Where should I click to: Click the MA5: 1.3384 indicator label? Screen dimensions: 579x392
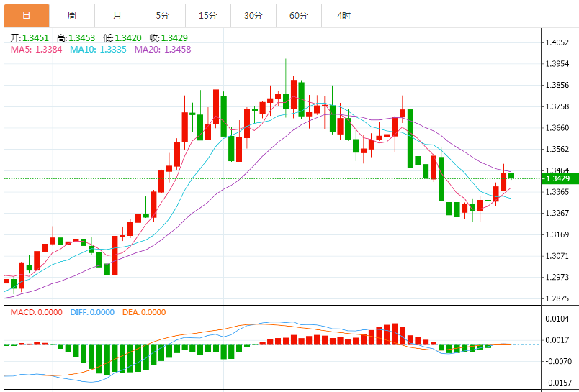click(x=36, y=50)
